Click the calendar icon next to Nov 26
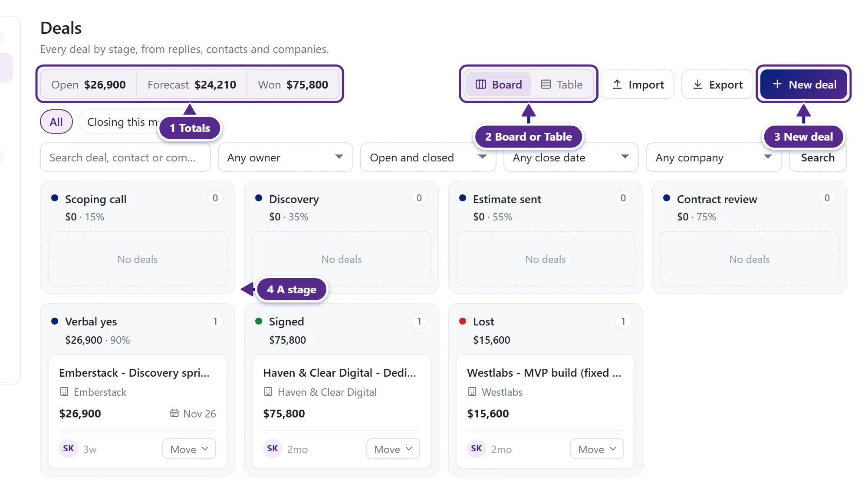Image resolution: width=868 pixels, height=486 pixels. [174, 413]
